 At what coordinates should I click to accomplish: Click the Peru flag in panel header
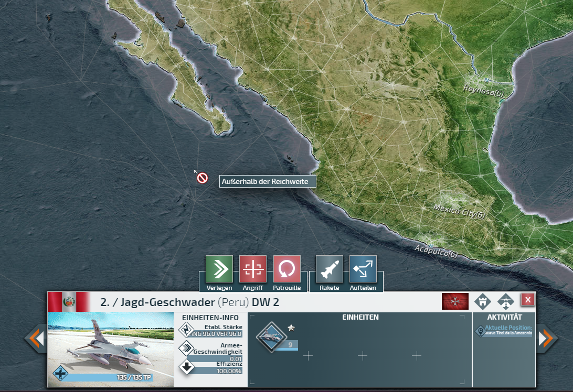[x=68, y=302]
